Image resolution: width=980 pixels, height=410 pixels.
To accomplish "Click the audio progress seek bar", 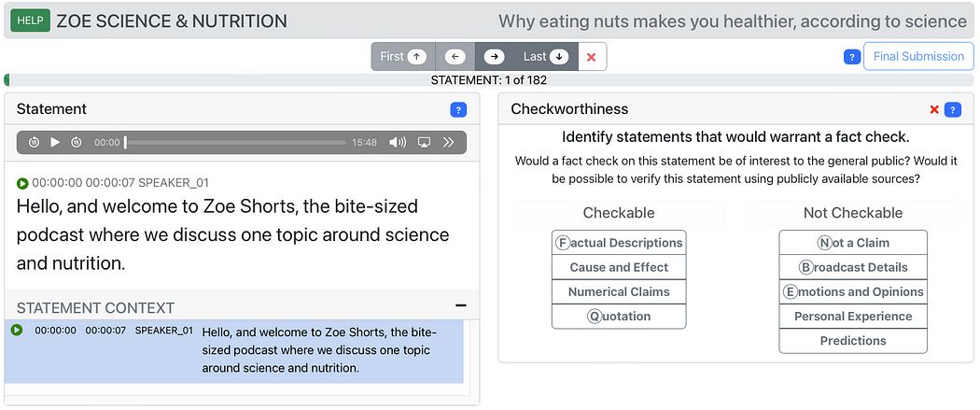I will point(235,143).
